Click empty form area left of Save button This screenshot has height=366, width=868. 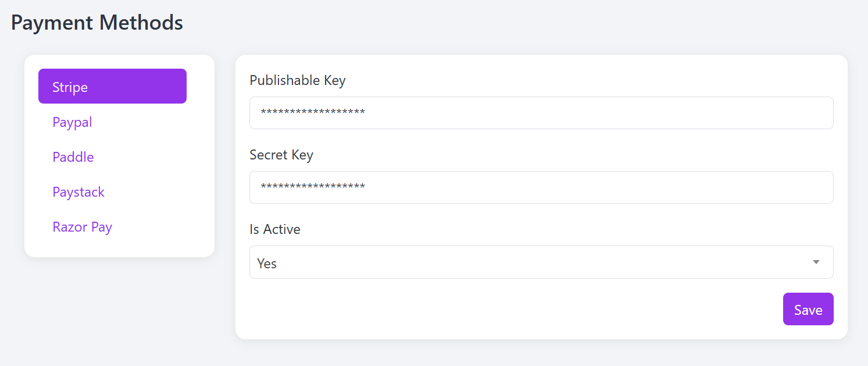[512, 309]
